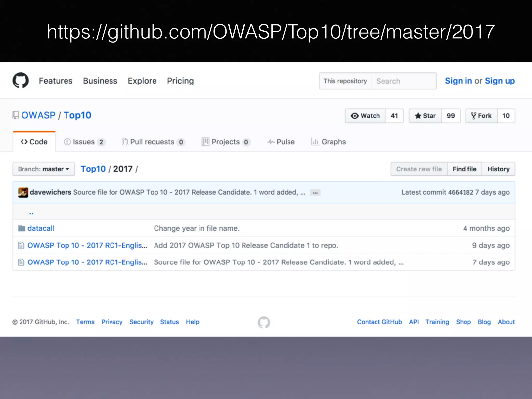Open commit hash 4664182

tap(461, 192)
